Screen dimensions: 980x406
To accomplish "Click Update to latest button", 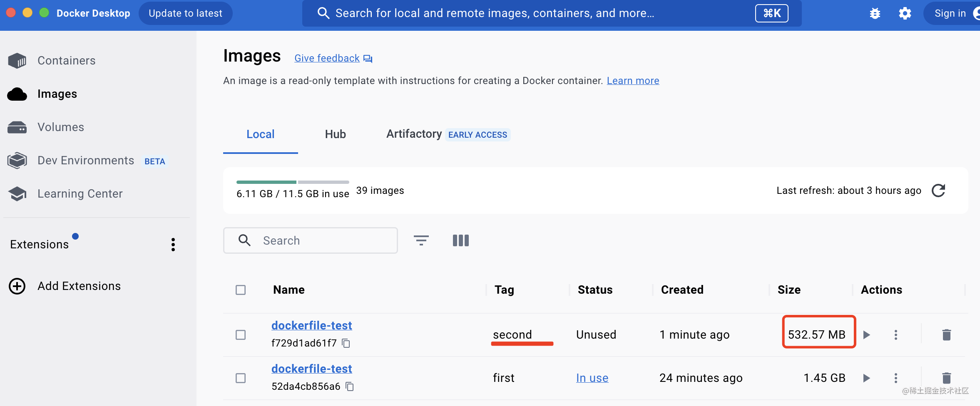I will coord(185,13).
